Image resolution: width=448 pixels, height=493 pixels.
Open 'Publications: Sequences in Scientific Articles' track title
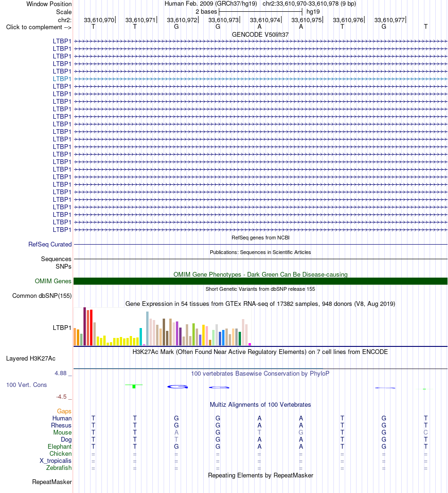tap(260, 252)
